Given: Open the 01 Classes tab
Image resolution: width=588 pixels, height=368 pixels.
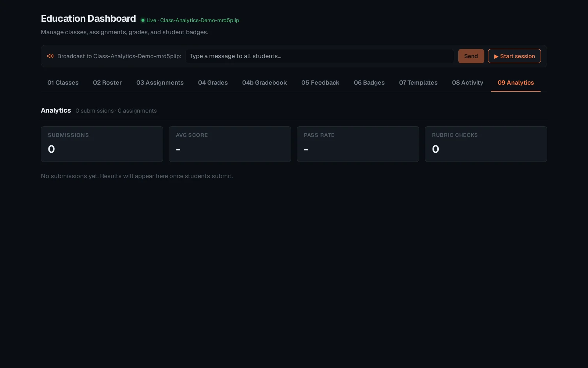Looking at the screenshot, I should tap(63, 83).
